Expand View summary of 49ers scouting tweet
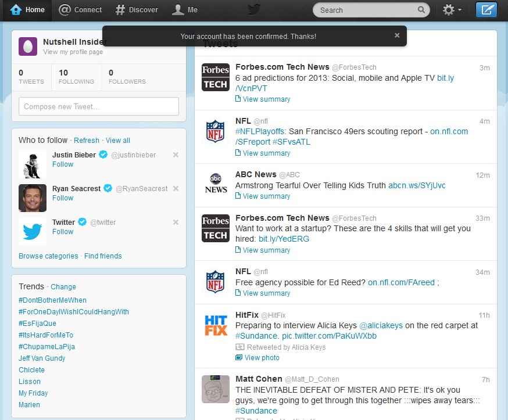 click(x=263, y=153)
